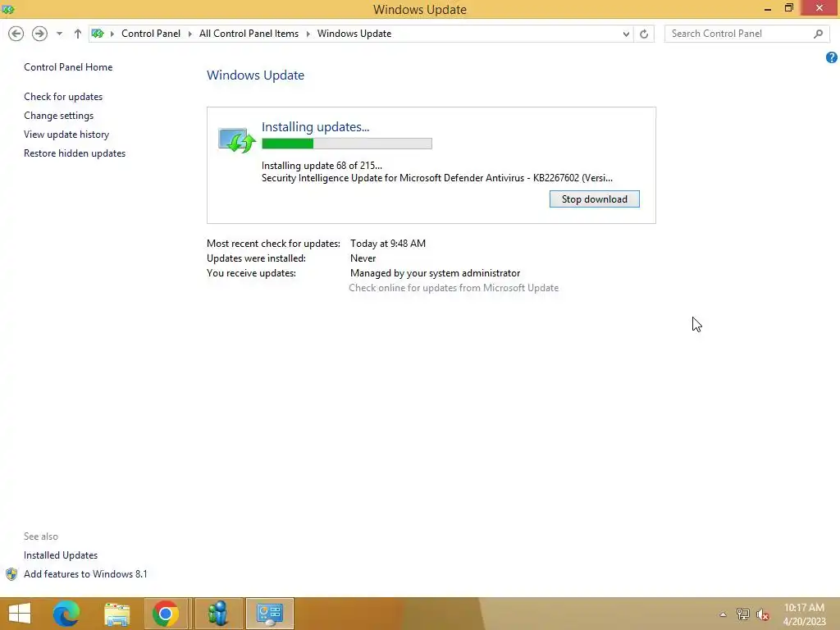This screenshot has width=840, height=630.
Task: Open File Explorer from taskbar
Action: pos(116,614)
